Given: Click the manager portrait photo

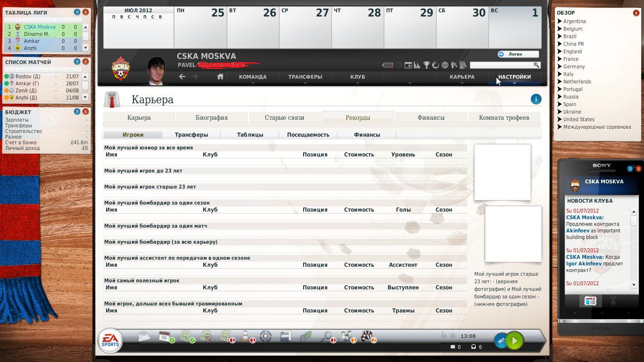Looking at the screenshot, I should click(x=157, y=71).
